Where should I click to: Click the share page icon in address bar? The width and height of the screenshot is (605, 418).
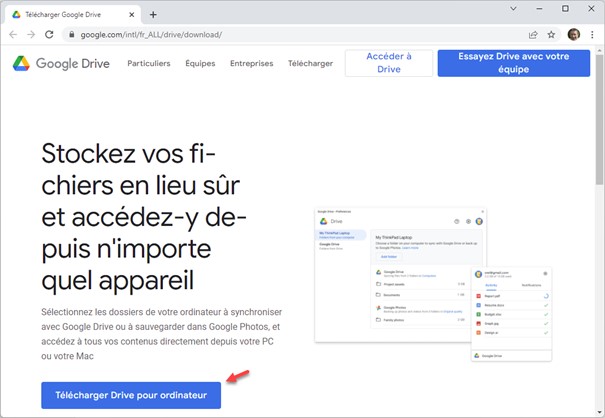tap(533, 34)
